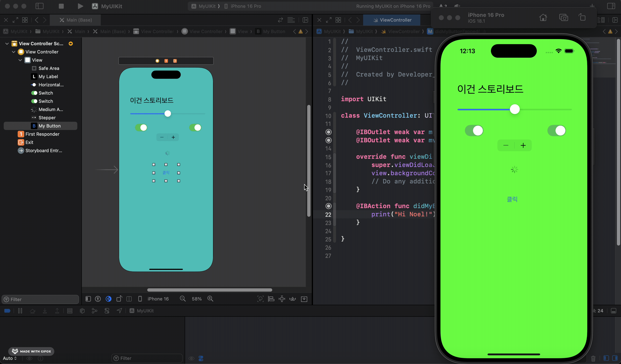Click the pause execution debug icon

tap(20, 311)
